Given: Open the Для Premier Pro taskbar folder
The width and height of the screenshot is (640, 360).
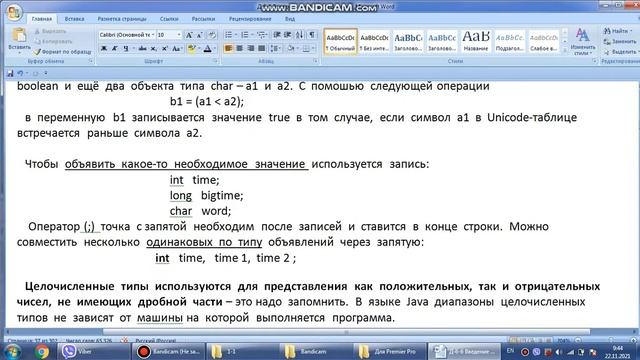Looking at the screenshot, I should 389,351.
